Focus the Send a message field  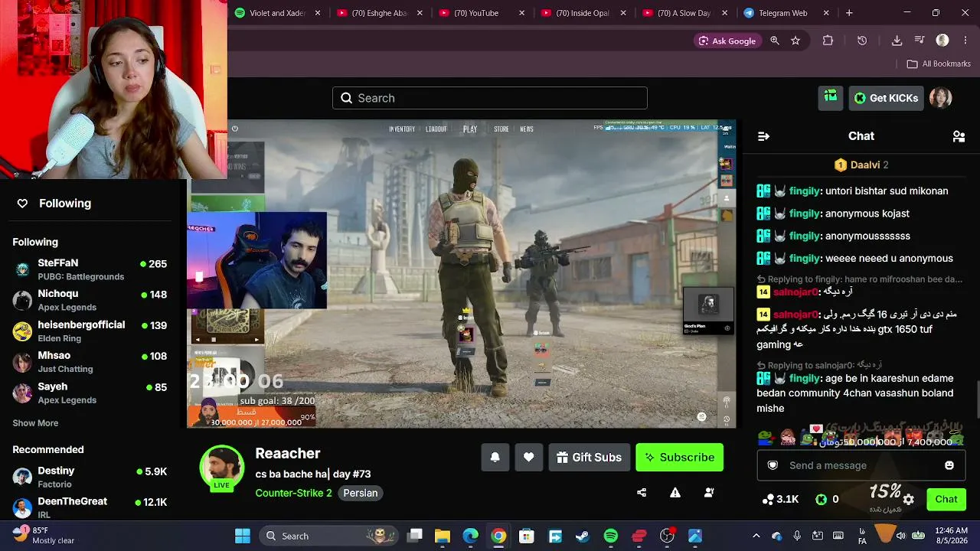click(x=861, y=465)
